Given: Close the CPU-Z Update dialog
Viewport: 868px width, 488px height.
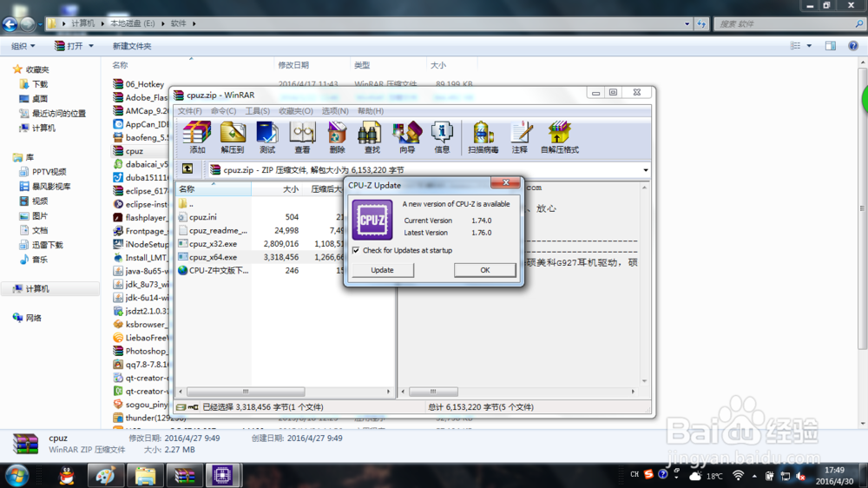Looking at the screenshot, I should click(x=505, y=182).
